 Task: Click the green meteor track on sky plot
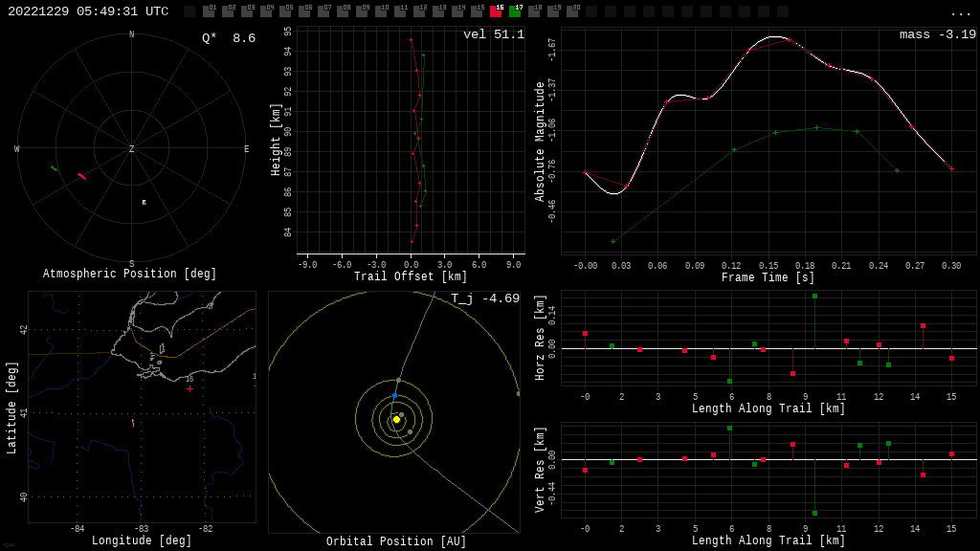[54, 168]
